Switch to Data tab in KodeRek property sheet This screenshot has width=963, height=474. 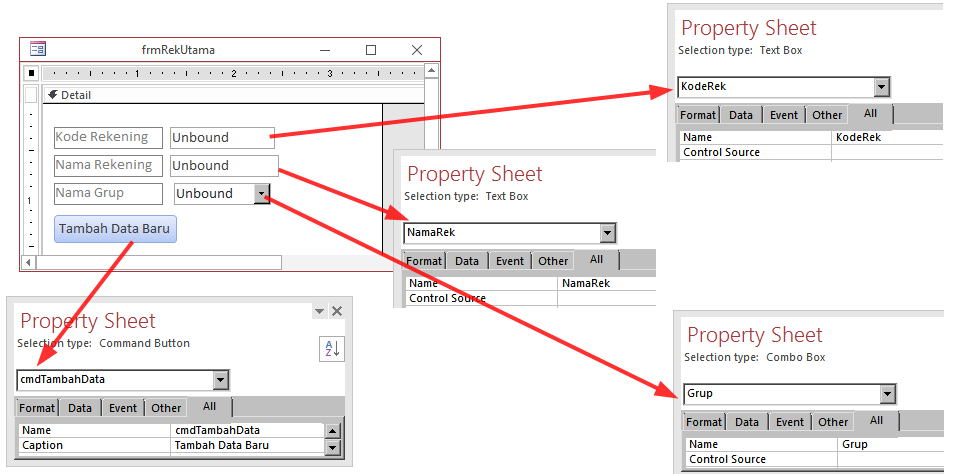coord(741,115)
